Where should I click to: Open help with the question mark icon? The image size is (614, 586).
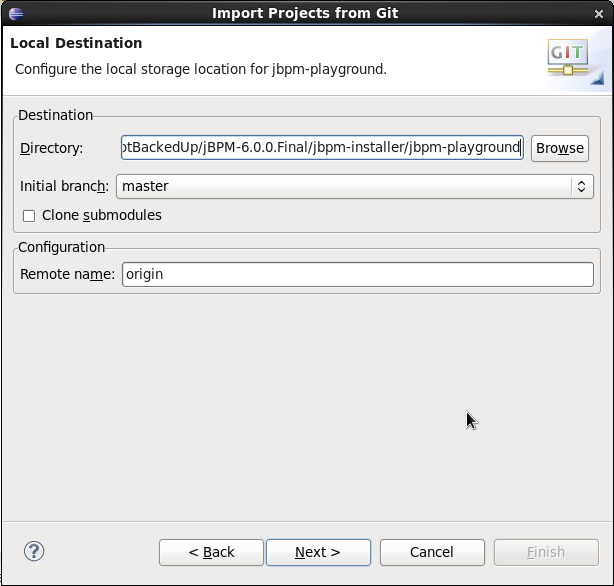pos(34,551)
